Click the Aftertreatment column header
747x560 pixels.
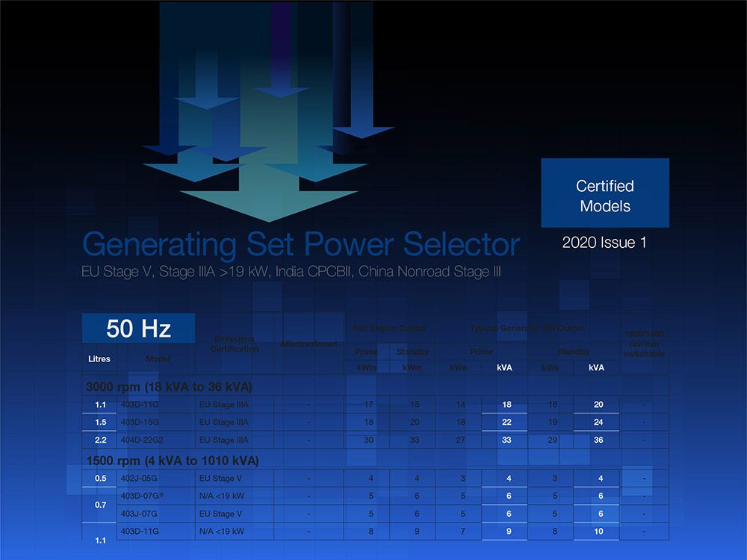[x=308, y=344]
